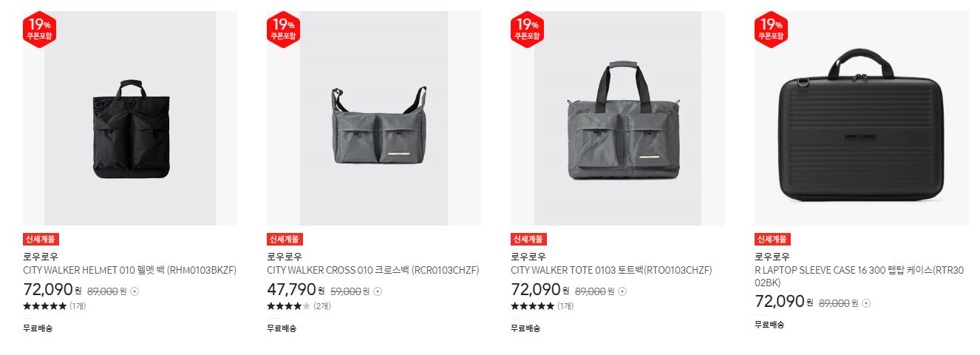
Task: Expand price details for laptop sleeve case
Action: [x=866, y=303]
